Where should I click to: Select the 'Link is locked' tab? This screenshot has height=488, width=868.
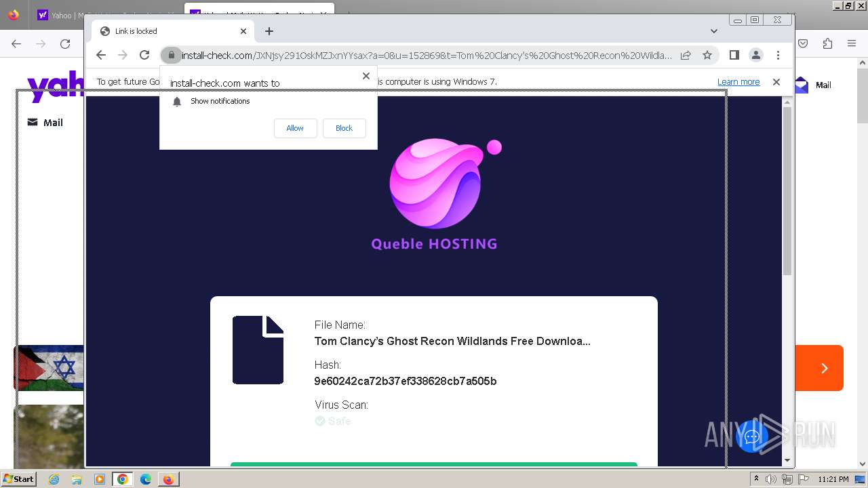click(x=173, y=31)
